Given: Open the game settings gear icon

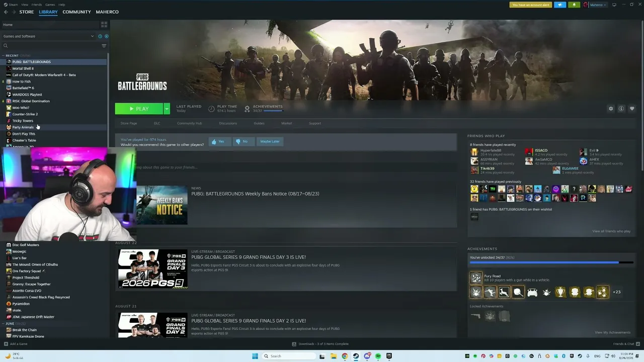Looking at the screenshot, I should [611, 109].
